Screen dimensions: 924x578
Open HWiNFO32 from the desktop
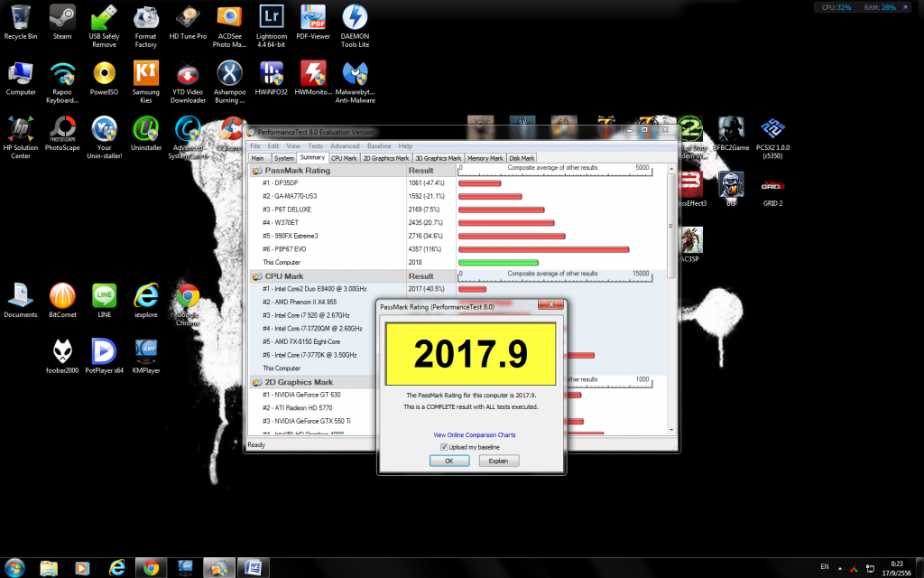coord(271,78)
